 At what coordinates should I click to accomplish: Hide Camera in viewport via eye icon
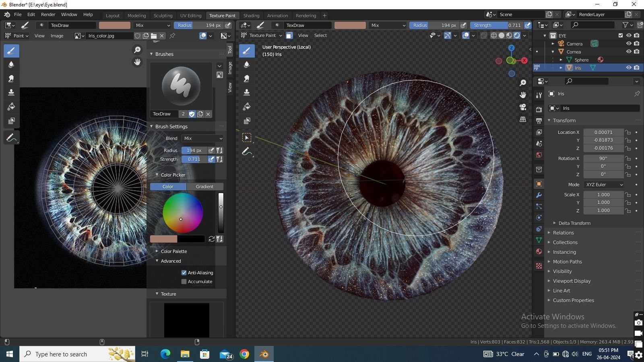[x=629, y=43]
